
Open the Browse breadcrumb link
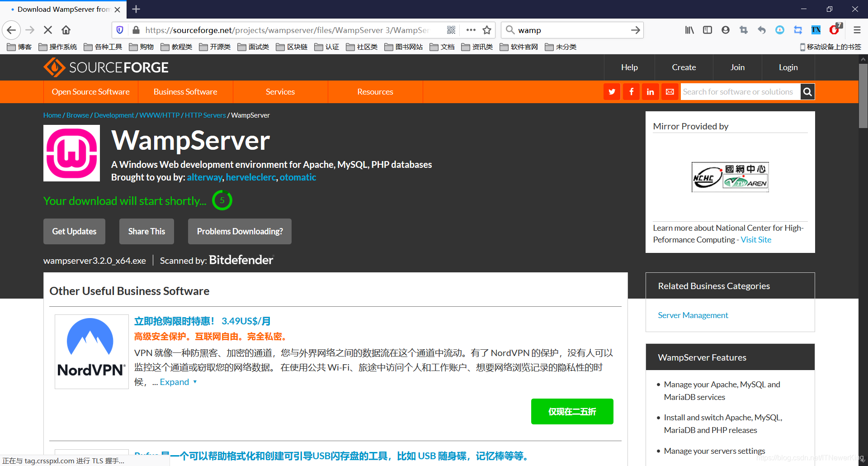coord(77,115)
